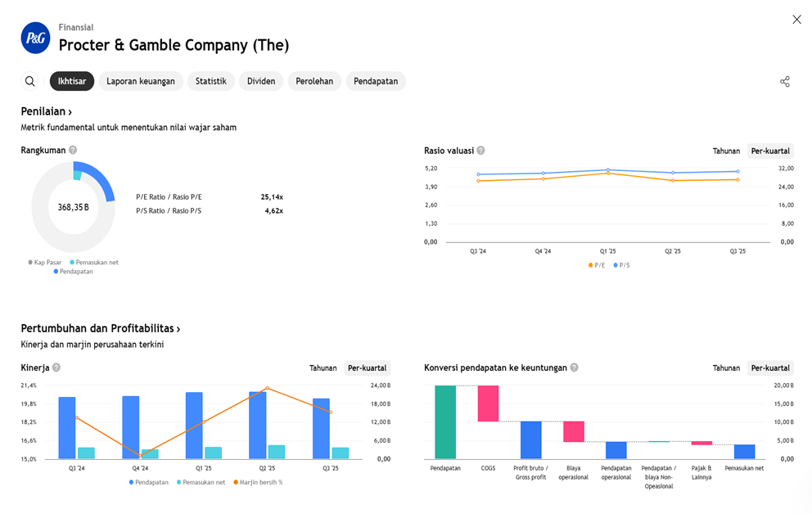812x514 pixels.
Task: Click Q2 '25 P/E point in Rasio valuasi
Action: click(x=673, y=181)
